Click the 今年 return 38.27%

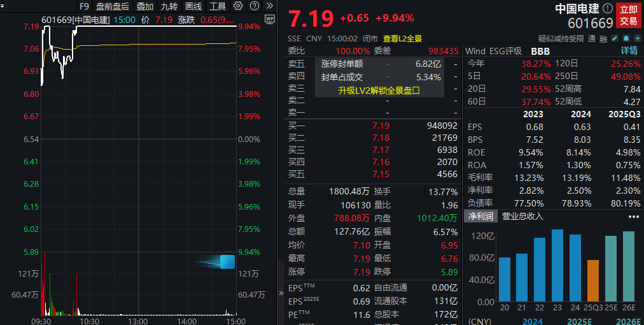coord(536,64)
